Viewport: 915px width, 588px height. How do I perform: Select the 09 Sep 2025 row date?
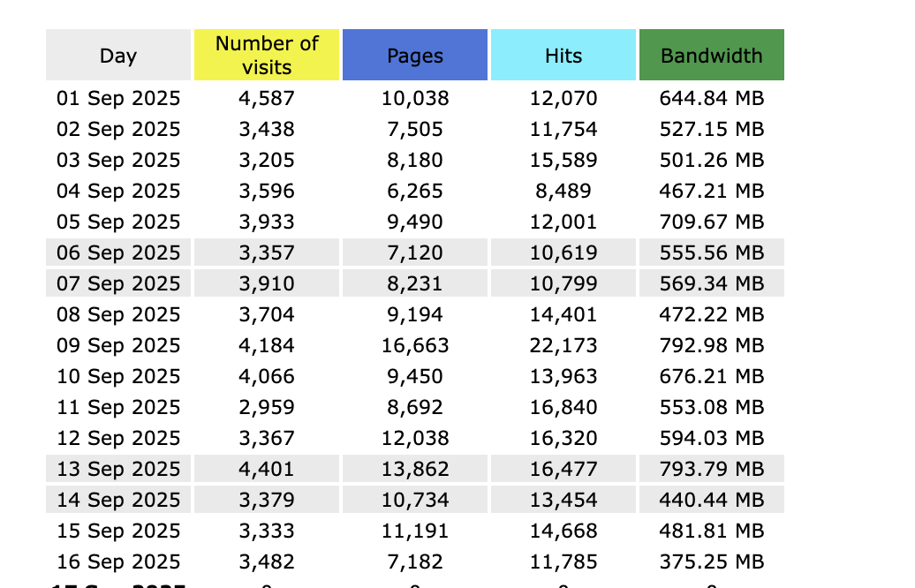tap(118, 345)
